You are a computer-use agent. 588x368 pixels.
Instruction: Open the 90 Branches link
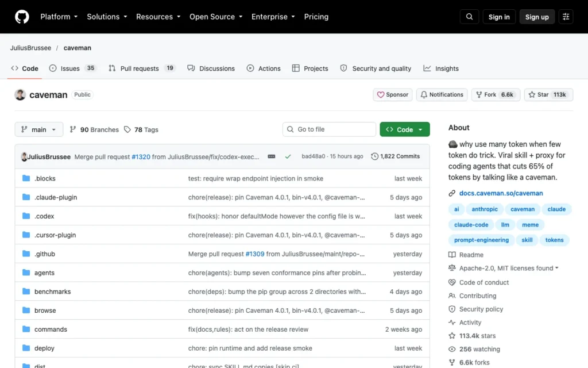point(94,129)
